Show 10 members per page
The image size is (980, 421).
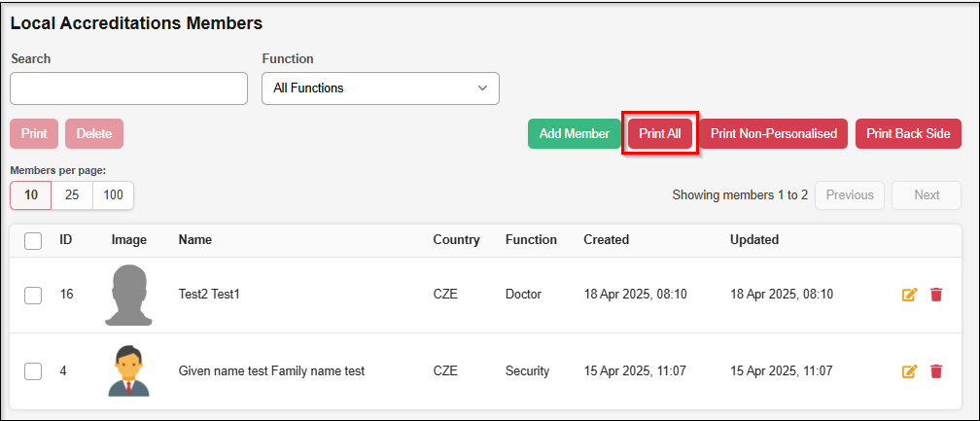click(x=31, y=195)
